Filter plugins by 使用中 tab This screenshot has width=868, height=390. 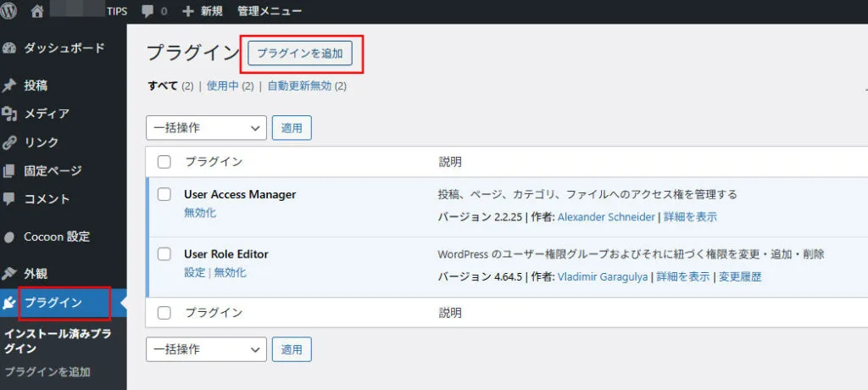(x=222, y=86)
